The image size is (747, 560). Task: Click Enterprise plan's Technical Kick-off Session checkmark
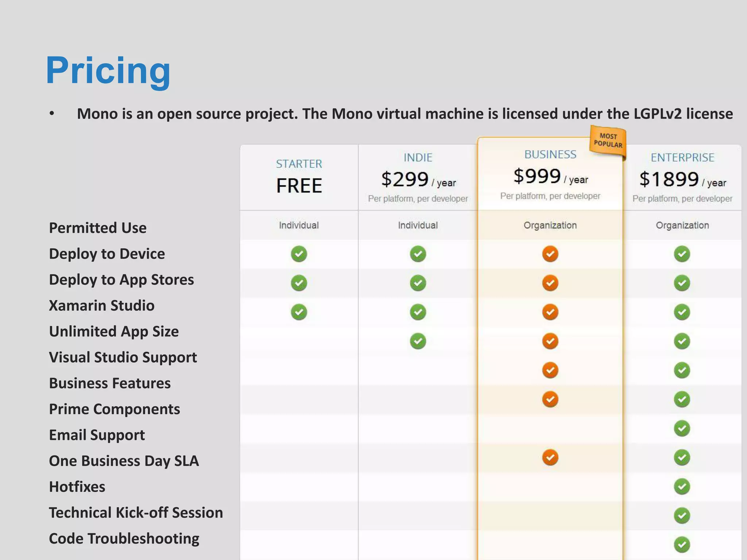(x=682, y=516)
